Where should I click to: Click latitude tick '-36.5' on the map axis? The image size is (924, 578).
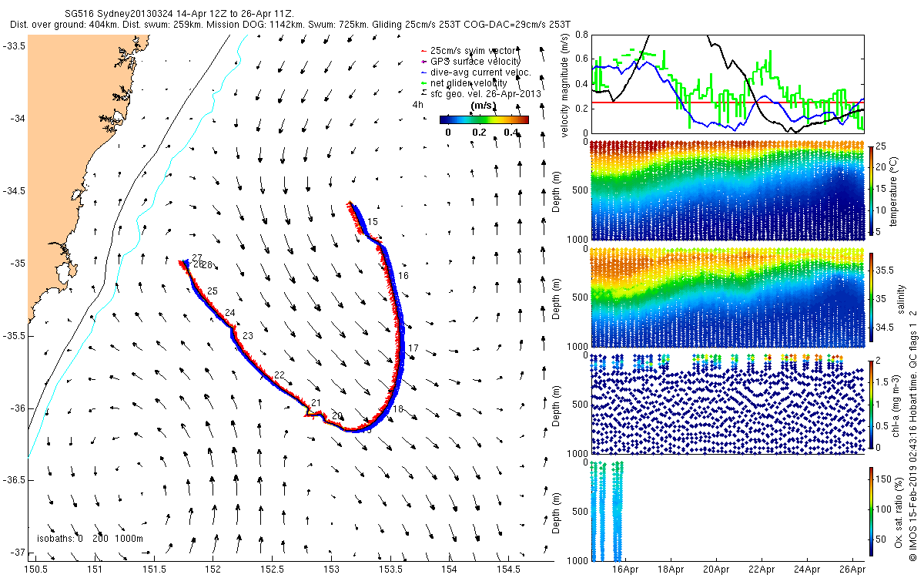(13, 480)
